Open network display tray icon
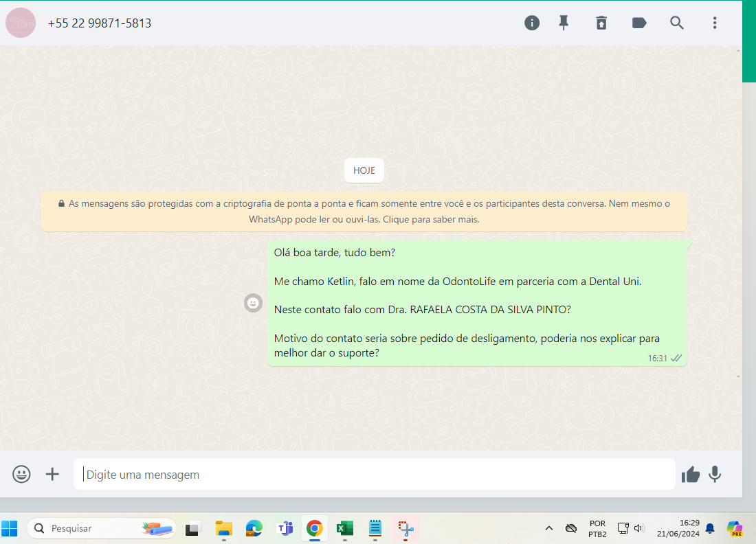This screenshot has width=756, height=544. [623, 529]
